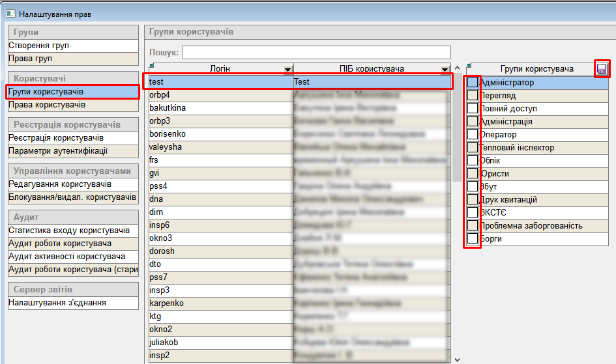The width and height of the screenshot is (616, 364).
Task: Select the bakutkina user row
Action: 220,108
